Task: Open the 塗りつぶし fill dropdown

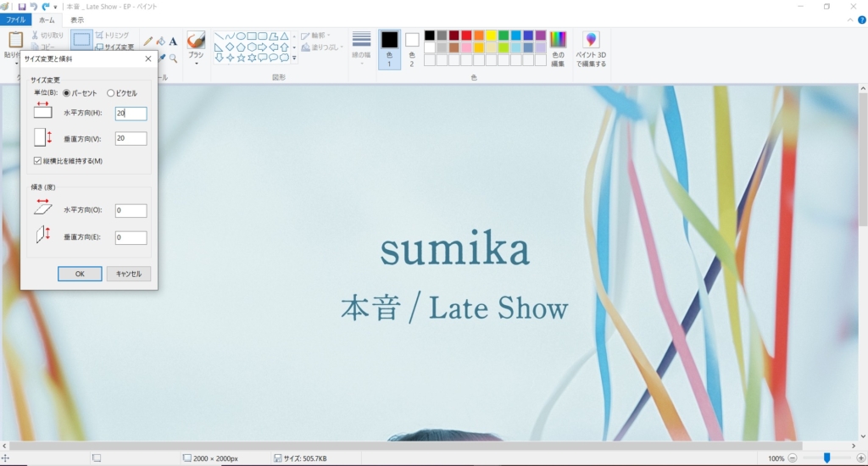Action: pyautogui.click(x=322, y=47)
